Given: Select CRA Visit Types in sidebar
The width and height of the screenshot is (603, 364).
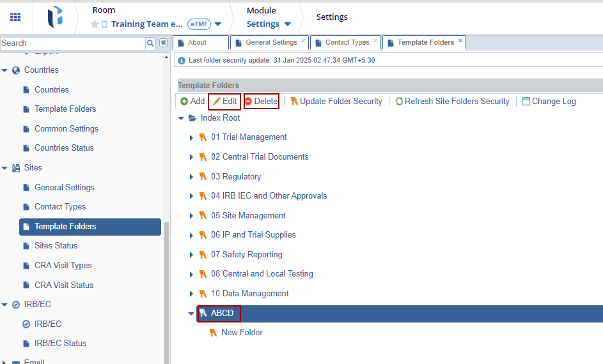Looking at the screenshot, I should pyautogui.click(x=63, y=266).
